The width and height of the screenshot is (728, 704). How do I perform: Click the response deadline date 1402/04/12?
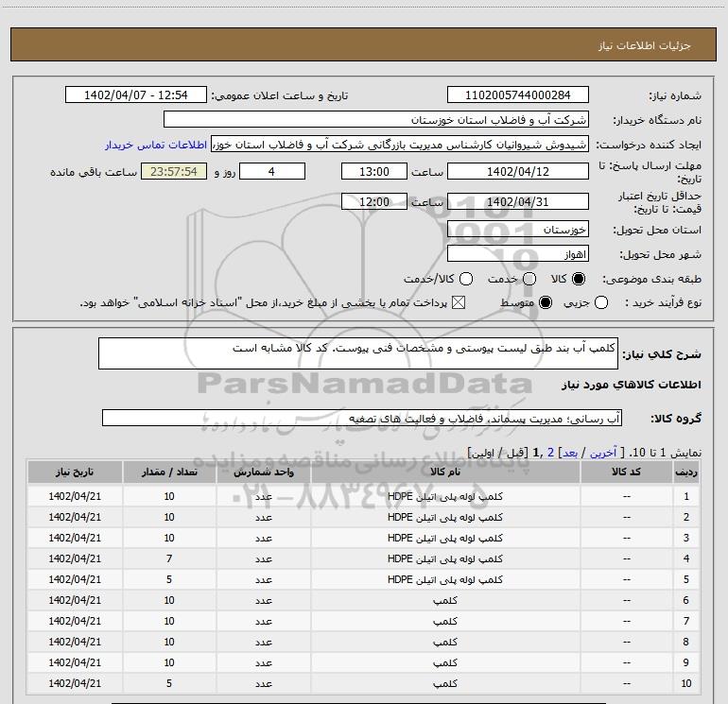coord(518,171)
